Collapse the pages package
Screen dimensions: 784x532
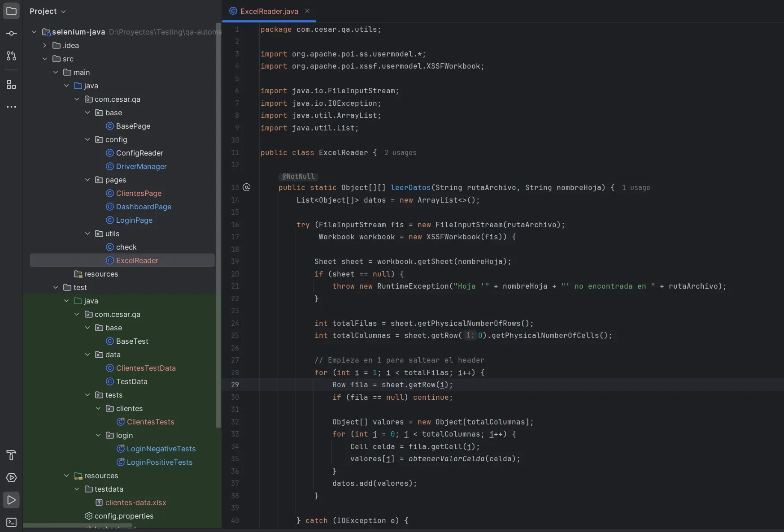[87, 180]
